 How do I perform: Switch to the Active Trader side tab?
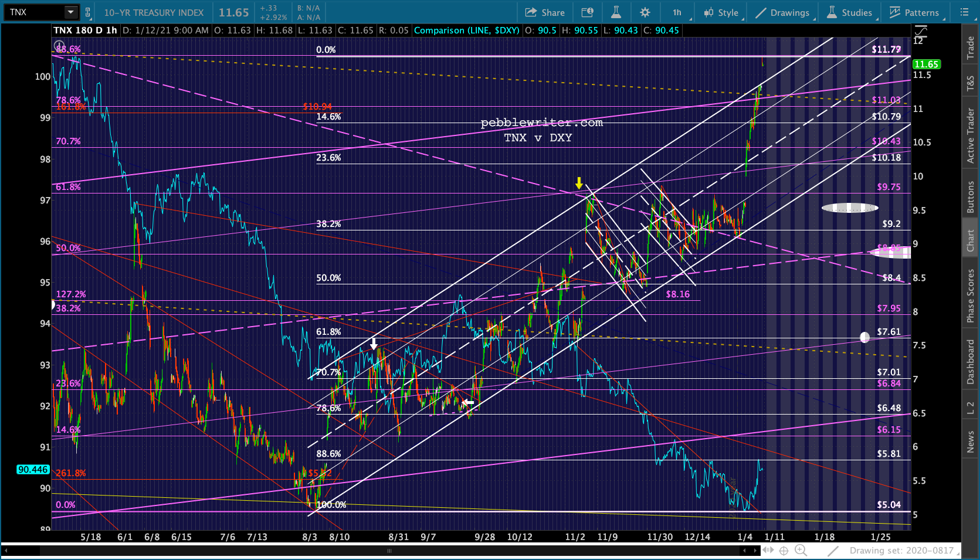971,135
